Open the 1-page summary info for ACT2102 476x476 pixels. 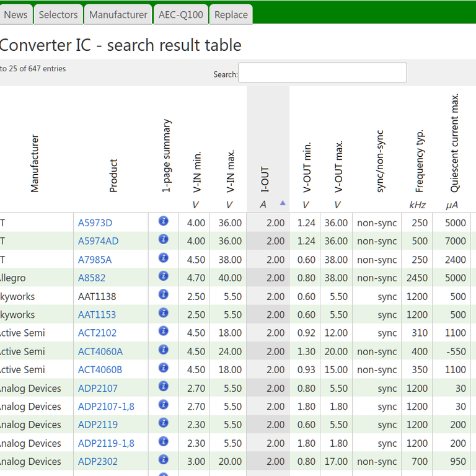(x=164, y=331)
